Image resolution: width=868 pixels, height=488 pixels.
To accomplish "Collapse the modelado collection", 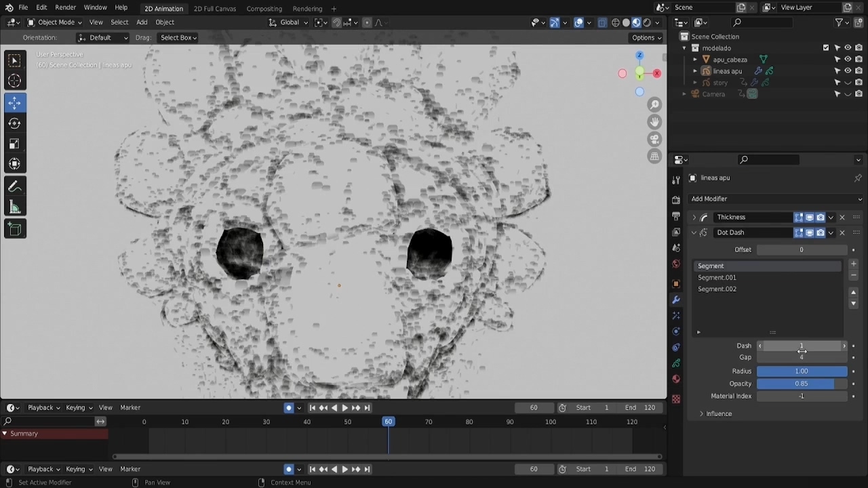I will point(684,48).
